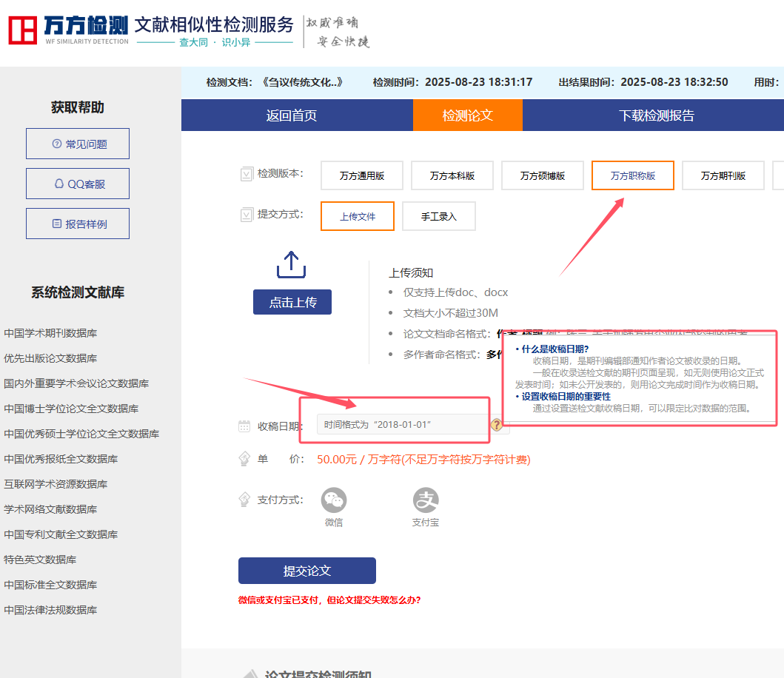Click the detection time 2025-08-23 18:31:17
The height and width of the screenshot is (678, 784).
click(x=478, y=82)
